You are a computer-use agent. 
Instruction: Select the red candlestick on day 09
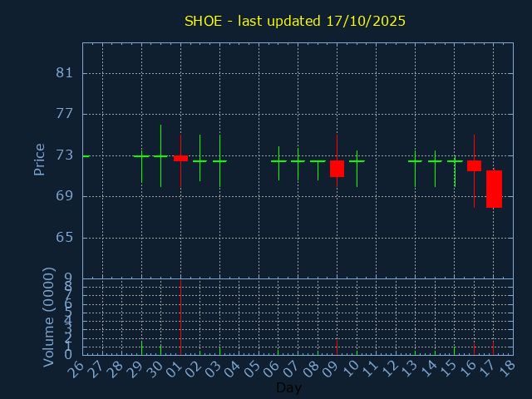click(337, 169)
